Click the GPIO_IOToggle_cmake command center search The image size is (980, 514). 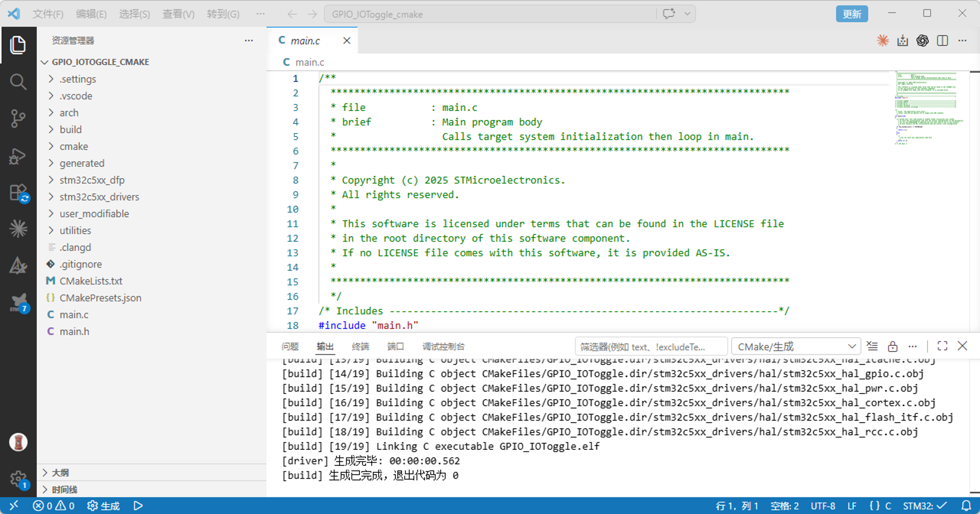click(491, 14)
